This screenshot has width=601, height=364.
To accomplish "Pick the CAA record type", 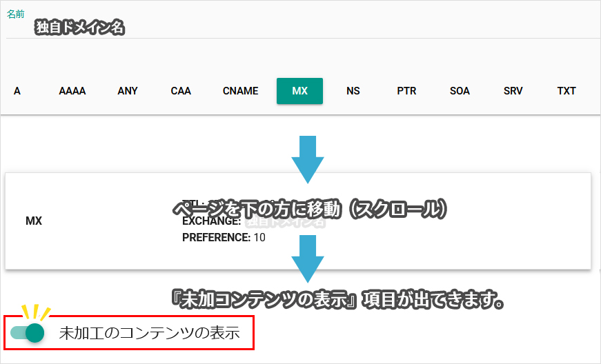I will [x=181, y=91].
